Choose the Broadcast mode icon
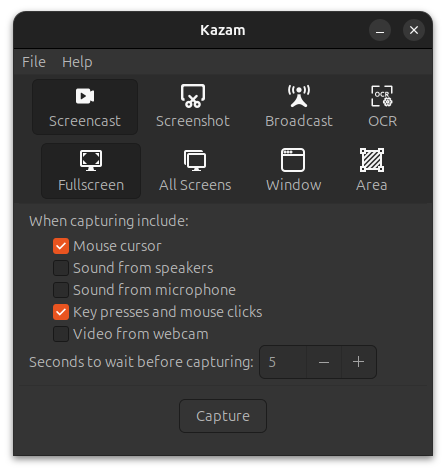The width and height of the screenshot is (446, 472). (x=299, y=107)
